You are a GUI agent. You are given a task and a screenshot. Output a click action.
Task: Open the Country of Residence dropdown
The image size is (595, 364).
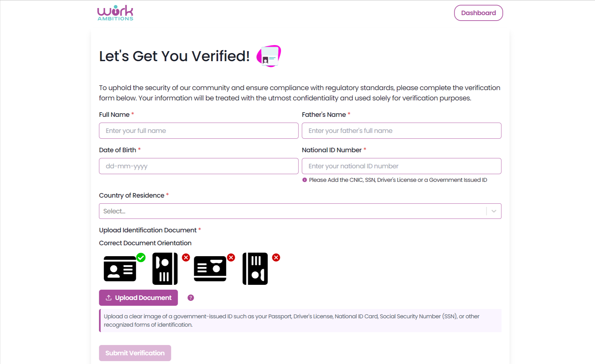pyautogui.click(x=300, y=211)
